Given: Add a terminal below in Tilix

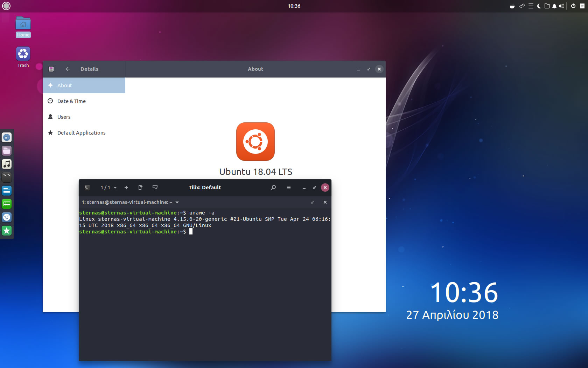Looking at the screenshot, I should click(155, 188).
